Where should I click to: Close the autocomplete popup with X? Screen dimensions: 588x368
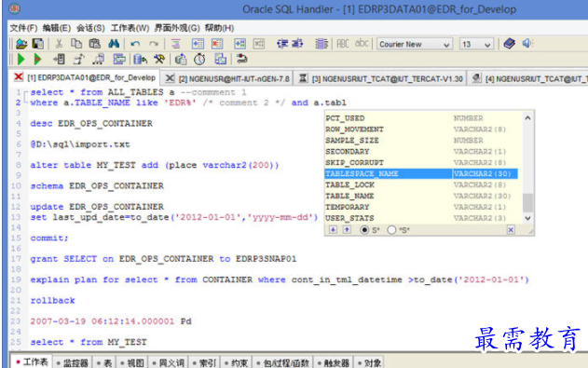tap(511, 230)
